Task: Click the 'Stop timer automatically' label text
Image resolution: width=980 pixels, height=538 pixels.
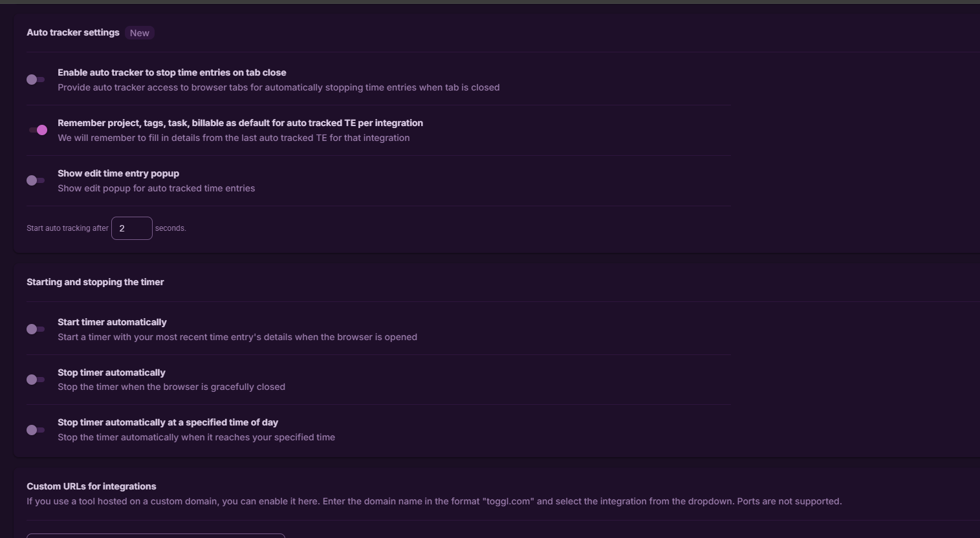Action: 111,372
